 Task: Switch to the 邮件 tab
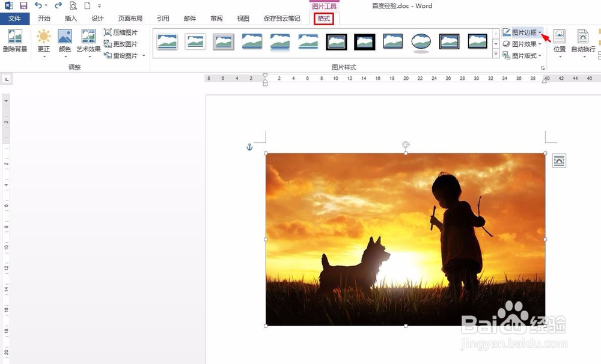190,19
